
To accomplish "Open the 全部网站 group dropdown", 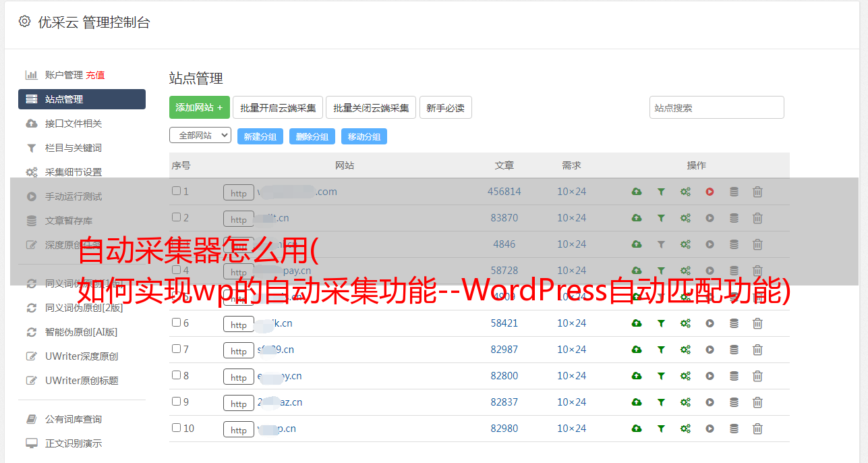I will (x=200, y=136).
